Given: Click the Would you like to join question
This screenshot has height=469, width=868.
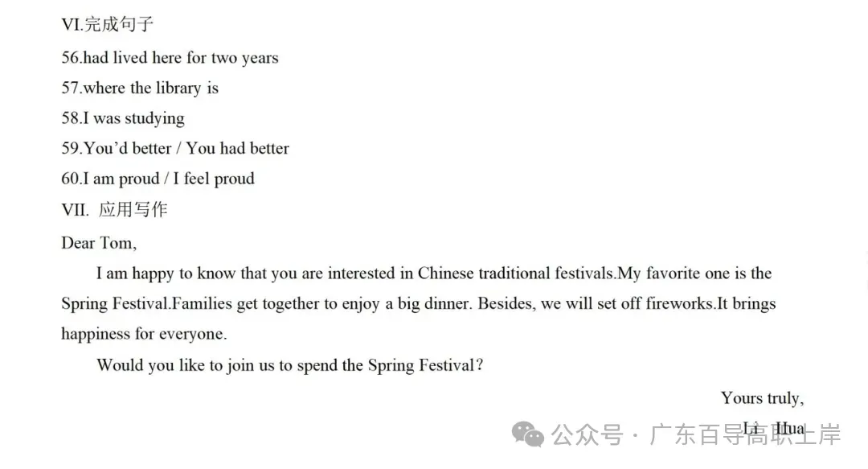Looking at the screenshot, I should (290, 365).
